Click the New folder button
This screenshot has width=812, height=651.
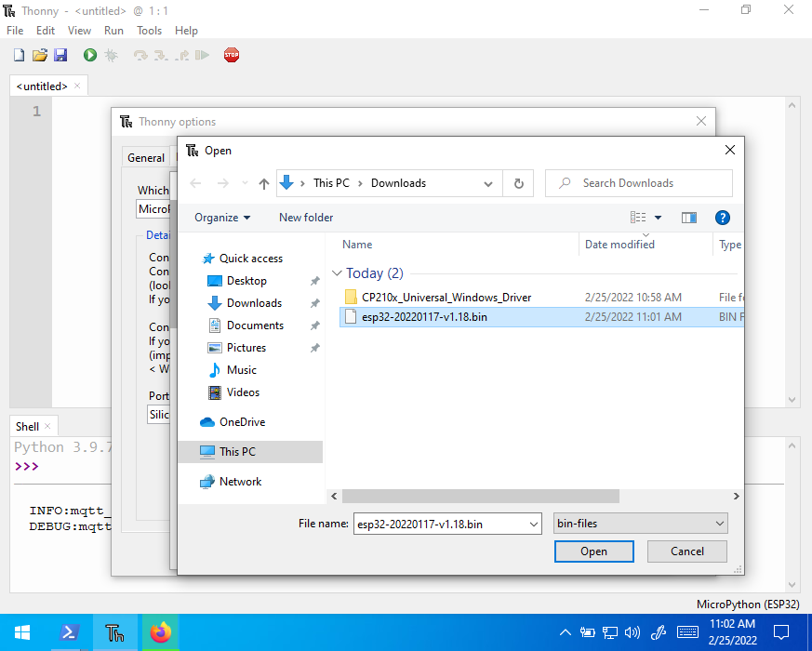306,218
